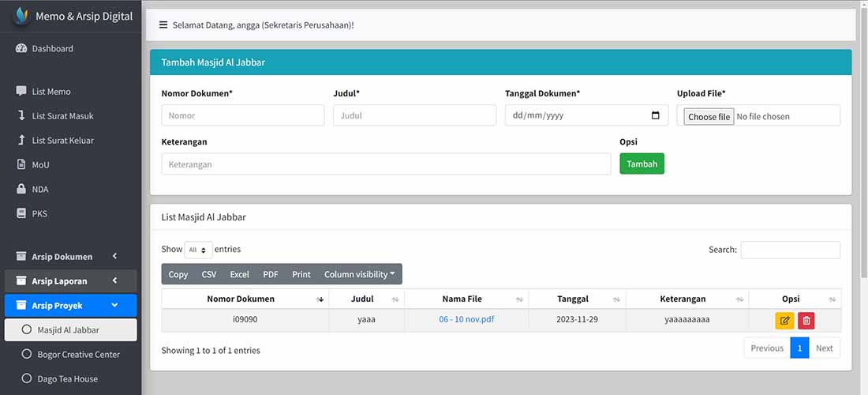Click the NDA lock icon in the sidebar
Image resolution: width=868 pixels, height=395 pixels.
pos(21,189)
